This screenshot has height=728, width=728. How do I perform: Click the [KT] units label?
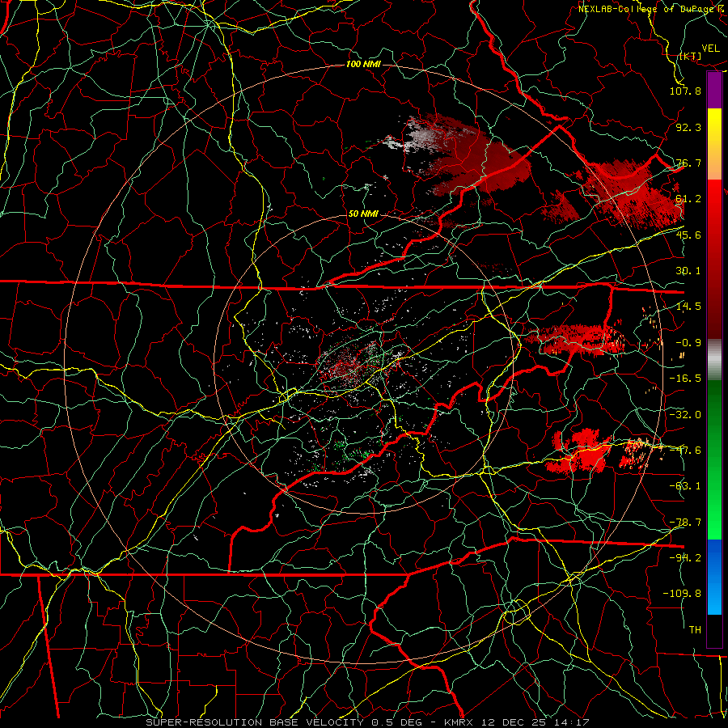point(691,56)
